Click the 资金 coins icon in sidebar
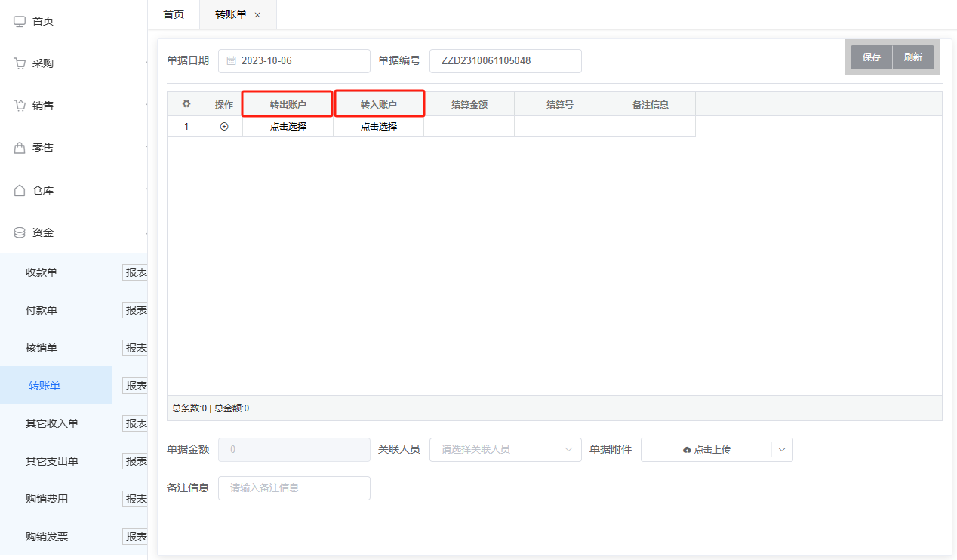Viewport: 957px width, 560px height. click(20, 232)
